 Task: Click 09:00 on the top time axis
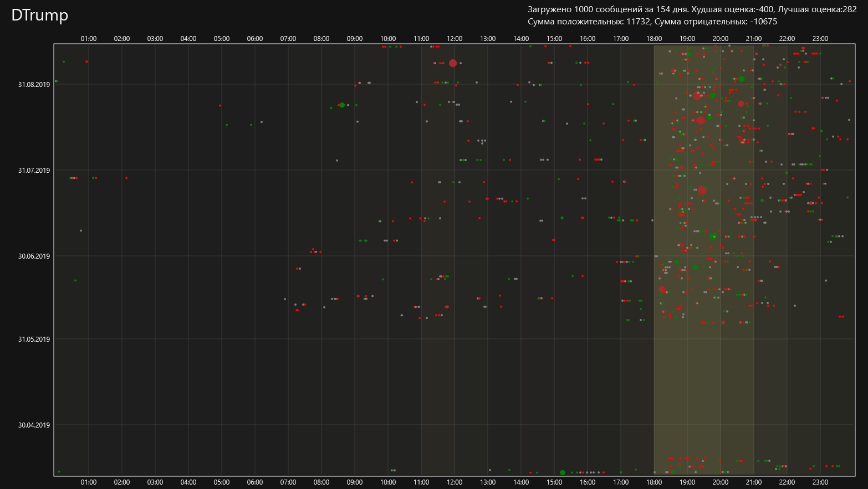pos(355,39)
